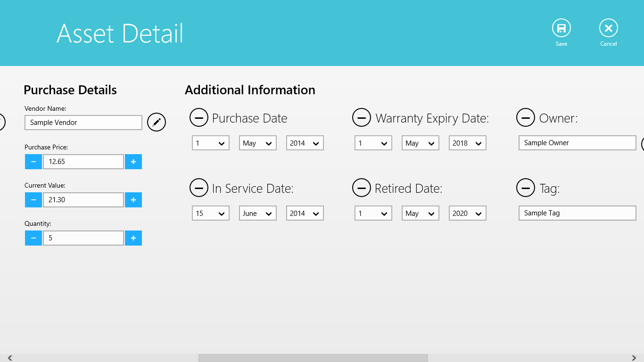Remove the Purchase Date field with minus icon
The height and width of the screenshot is (362, 644).
coord(199,117)
